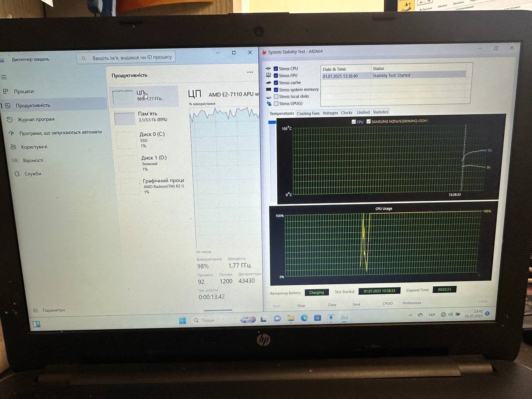Screen dimensions: 532x399
Task: Click the Save button in AIDA64
Action: click(x=356, y=304)
